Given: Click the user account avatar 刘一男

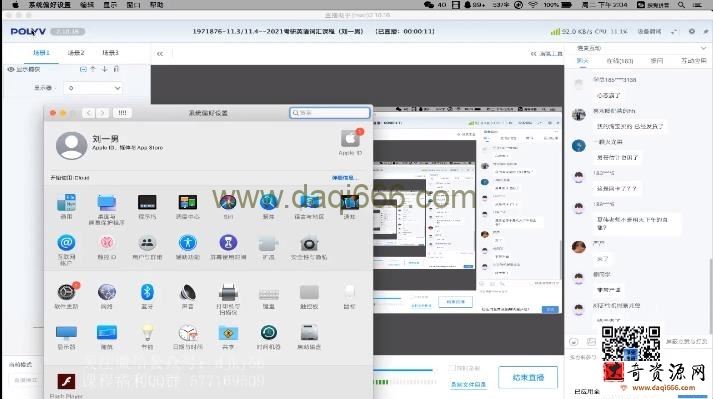Looking at the screenshot, I should (71, 146).
